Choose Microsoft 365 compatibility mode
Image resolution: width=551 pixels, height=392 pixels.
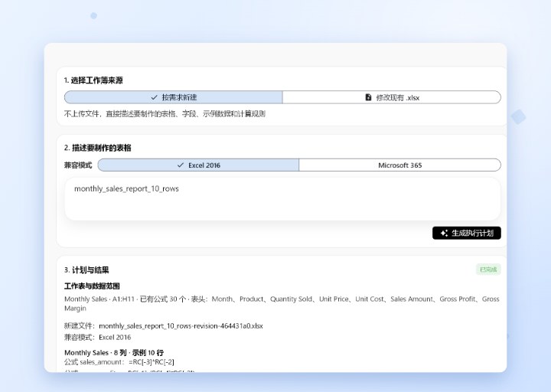tap(400, 165)
